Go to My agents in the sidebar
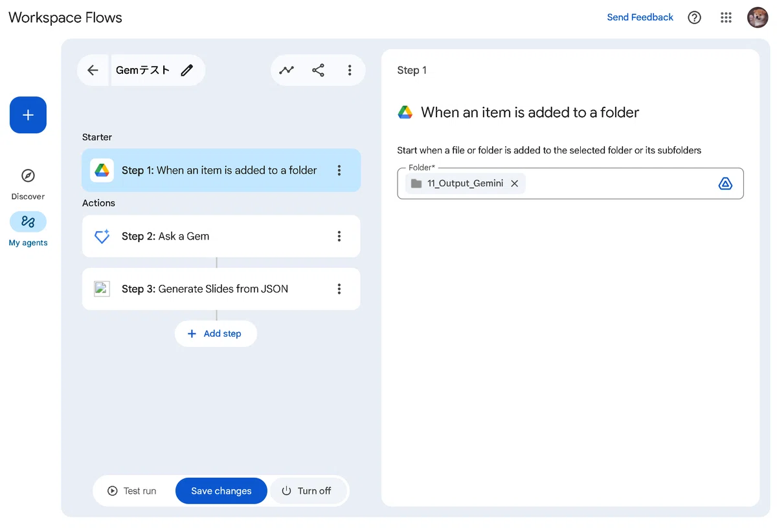The image size is (777, 532). pyautogui.click(x=28, y=229)
